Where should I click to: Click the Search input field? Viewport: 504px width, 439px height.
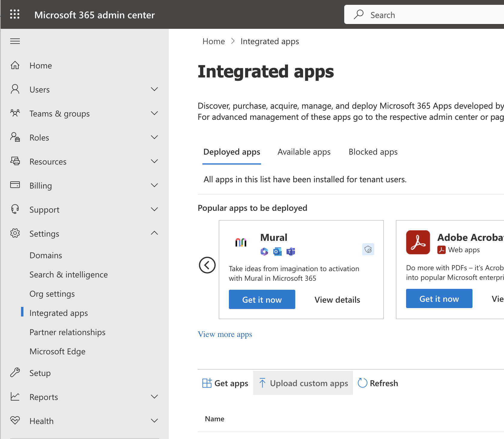click(x=421, y=14)
